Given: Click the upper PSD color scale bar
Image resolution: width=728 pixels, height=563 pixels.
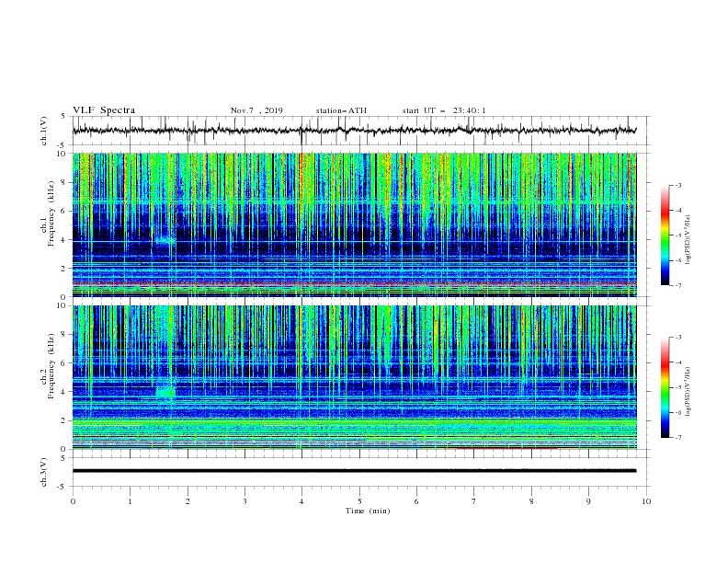Looking at the screenshot, I should pyautogui.click(x=665, y=236).
